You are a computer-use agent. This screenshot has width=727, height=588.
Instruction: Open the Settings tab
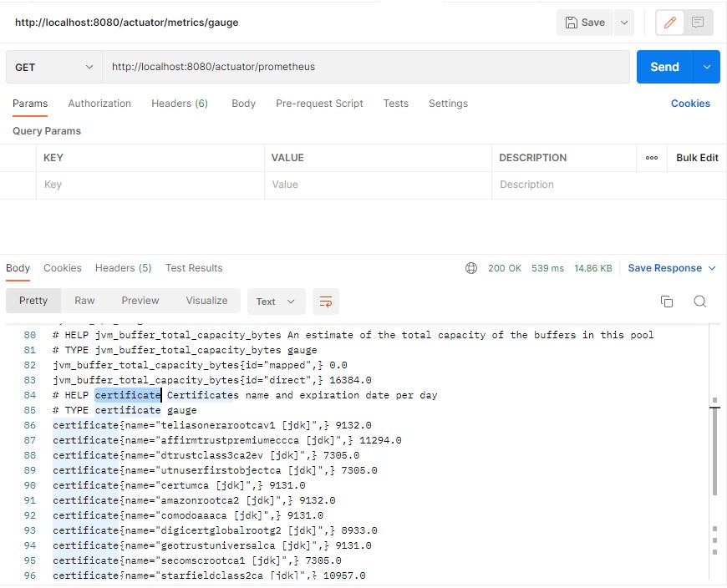pyautogui.click(x=448, y=104)
